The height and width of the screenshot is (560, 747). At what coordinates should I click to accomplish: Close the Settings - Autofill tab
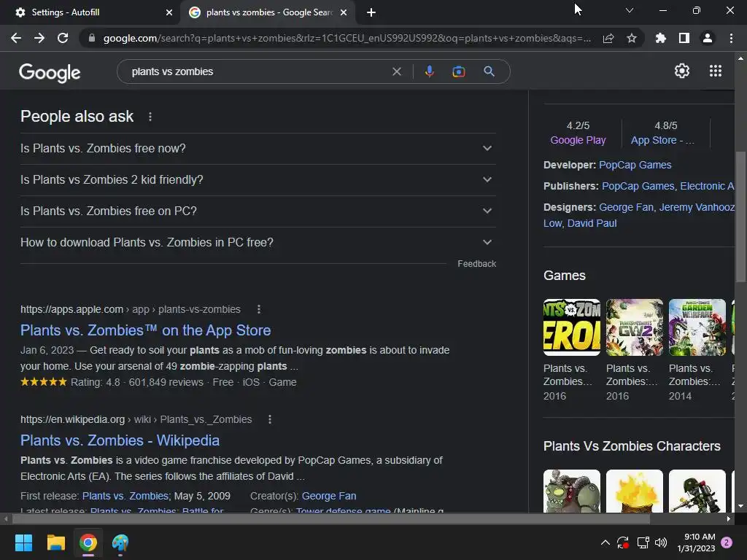[169, 12]
